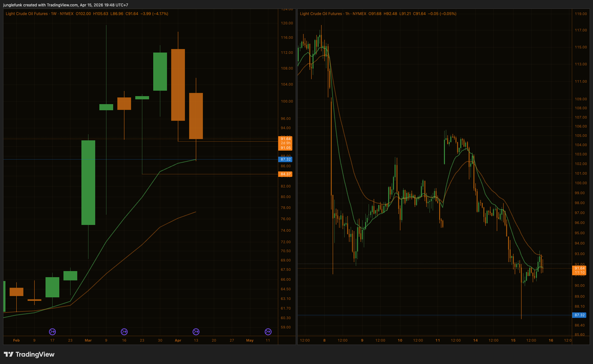Click the orange 91.05 price label on weekly axis
Viewport: 593px width, 364px height.
[x=286, y=148]
